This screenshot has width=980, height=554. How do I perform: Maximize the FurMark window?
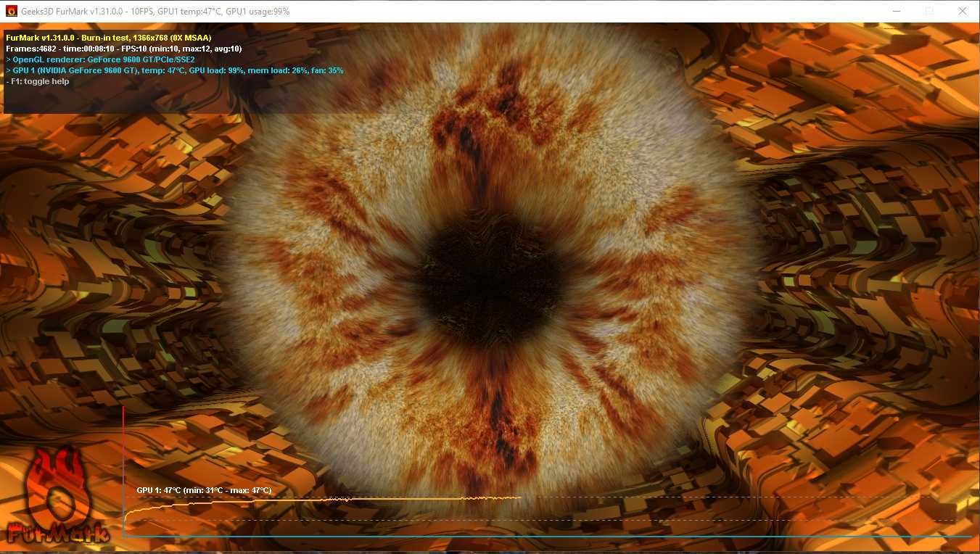(x=929, y=11)
